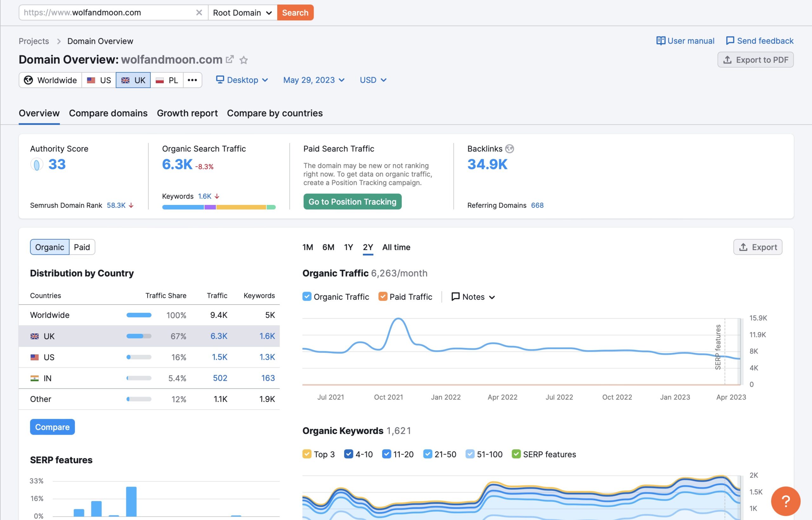
Task: Open more countries ellipsis menu
Action: (x=192, y=80)
